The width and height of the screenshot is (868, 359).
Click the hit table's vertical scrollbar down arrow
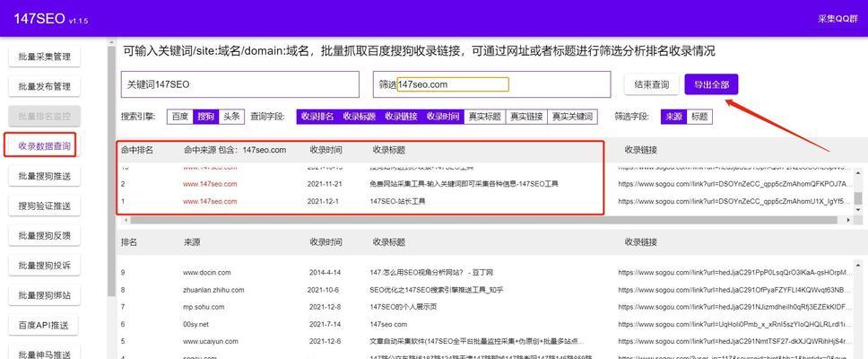click(x=858, y=211)
